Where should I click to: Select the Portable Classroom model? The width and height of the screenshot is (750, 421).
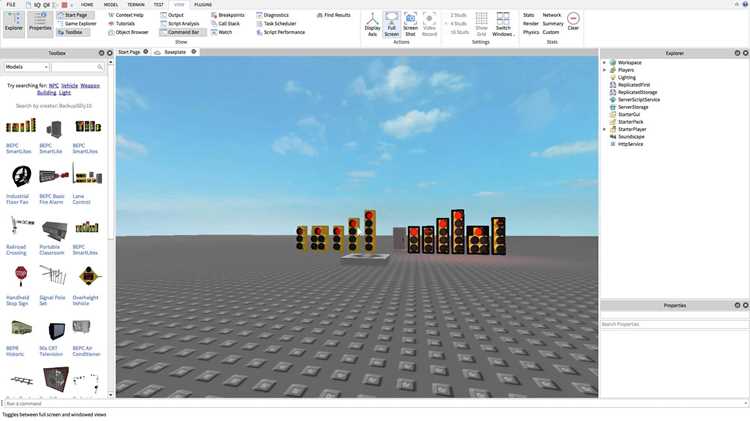coord(53,234)
